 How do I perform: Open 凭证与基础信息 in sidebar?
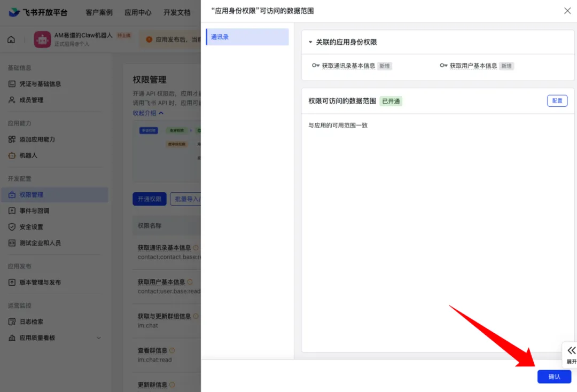pyautogui.click(x=40, y=84)
